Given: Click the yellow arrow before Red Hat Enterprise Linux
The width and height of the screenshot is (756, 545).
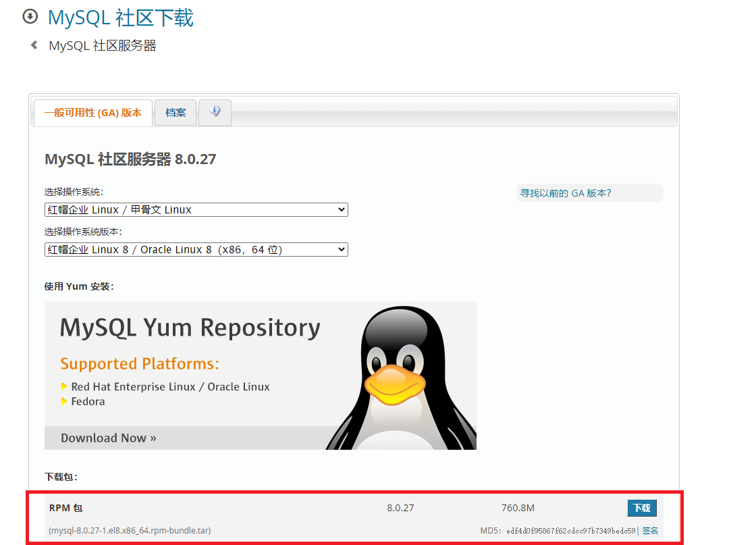Looking at the screenshot, I should tap(65, 387).
